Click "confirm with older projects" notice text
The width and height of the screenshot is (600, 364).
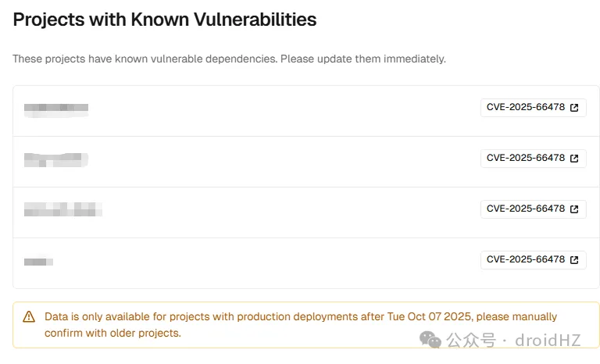click(112, 334)
